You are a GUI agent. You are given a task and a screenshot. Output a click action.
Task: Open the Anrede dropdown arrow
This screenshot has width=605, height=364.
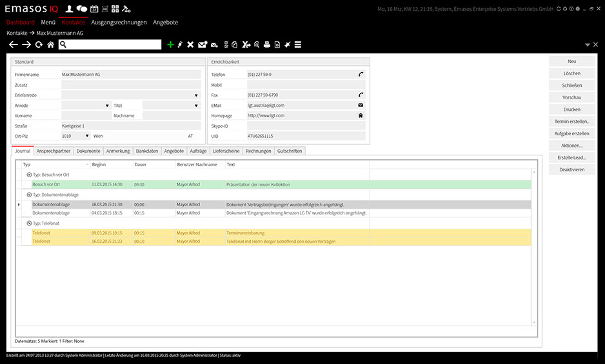point(107,105)
